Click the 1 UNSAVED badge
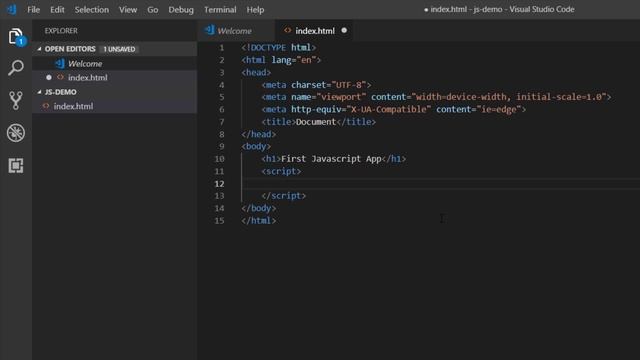This screenshot has width=640, height=360. tap(119, 49)
